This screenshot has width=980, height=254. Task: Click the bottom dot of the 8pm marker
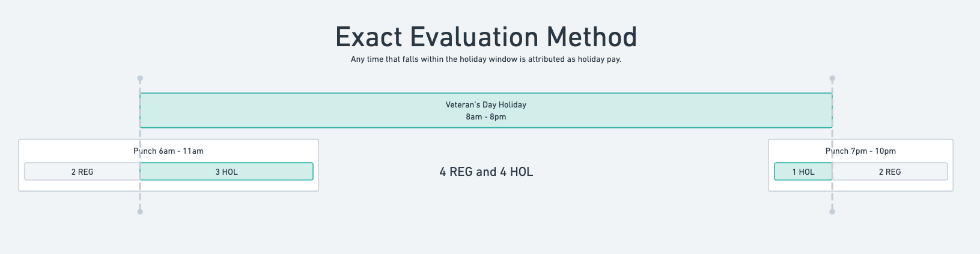[832, 211]
